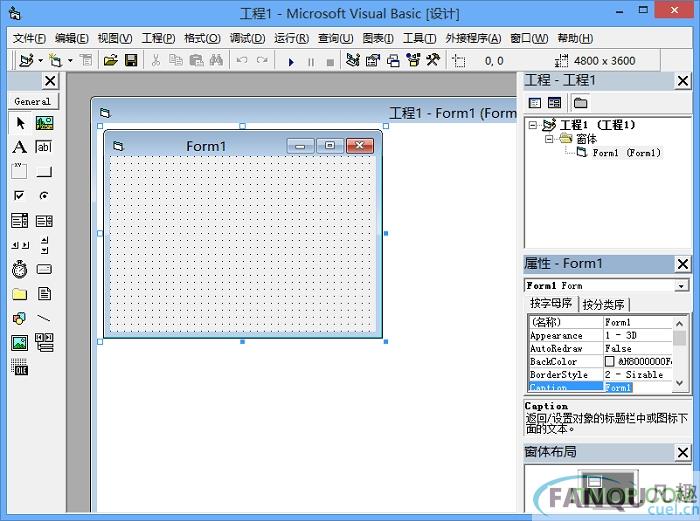This screenshot has width=700, height=521.
Task: Open the object dropdown in Properties panel
Action: (681, 286)
